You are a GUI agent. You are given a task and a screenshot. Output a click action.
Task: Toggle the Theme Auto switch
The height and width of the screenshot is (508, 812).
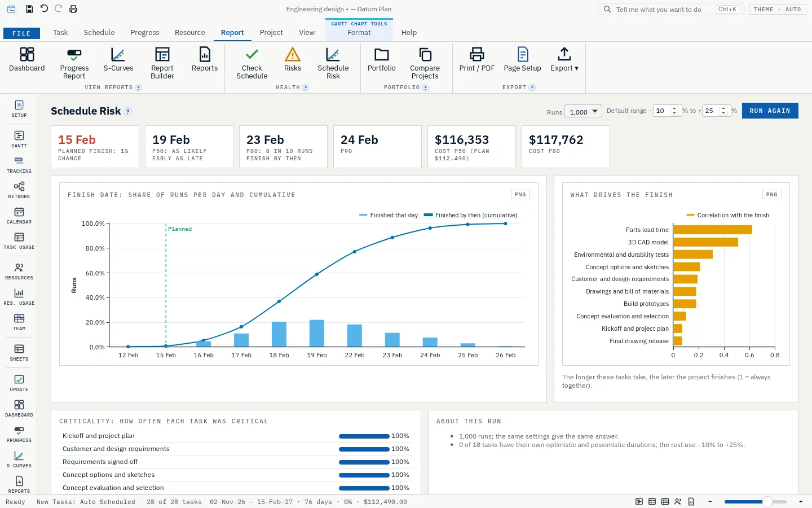[x=778, y=10]
